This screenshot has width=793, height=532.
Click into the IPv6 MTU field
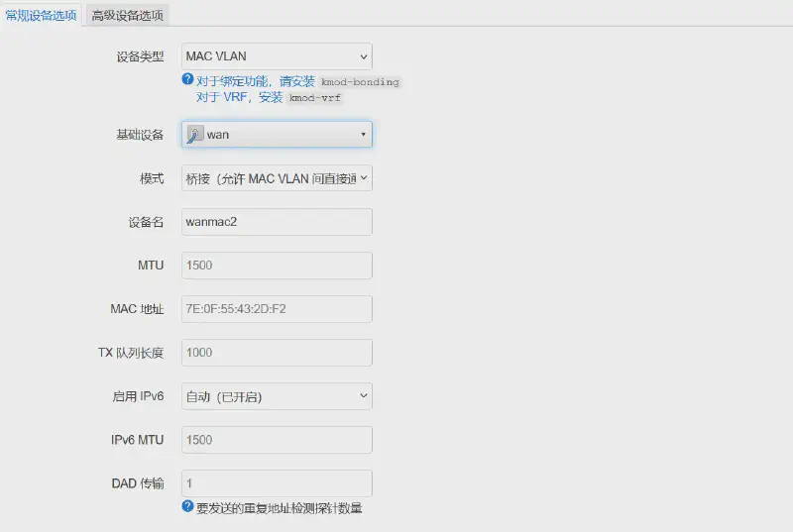277,440
